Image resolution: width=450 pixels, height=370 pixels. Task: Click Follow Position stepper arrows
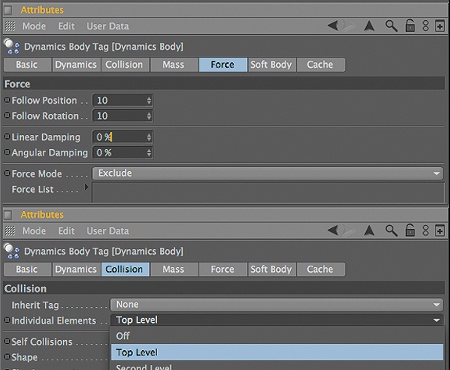149,100
